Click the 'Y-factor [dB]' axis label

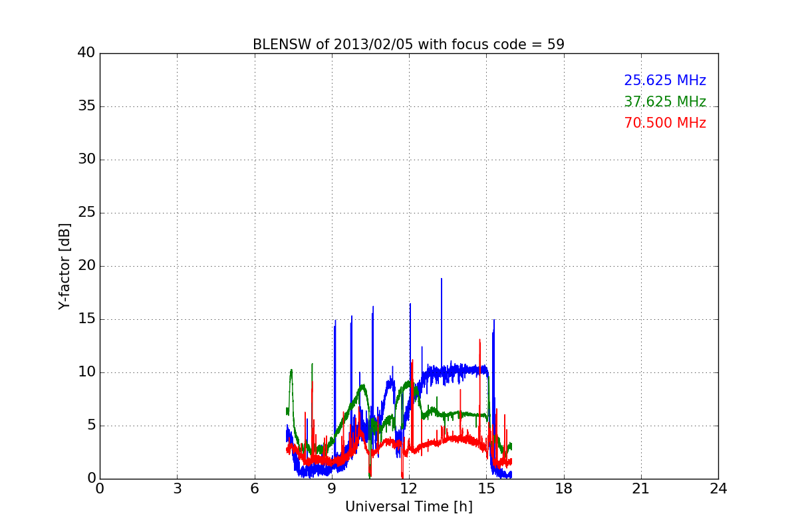tap(65, 266)
